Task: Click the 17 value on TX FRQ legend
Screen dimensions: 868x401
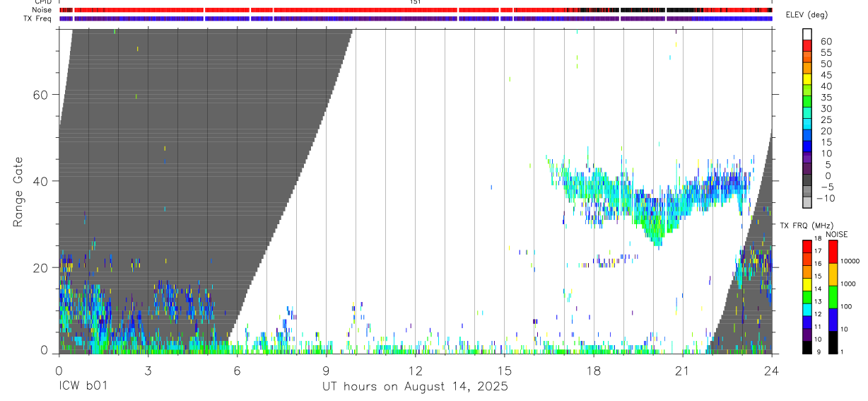Action: click(x=818, y=250)
